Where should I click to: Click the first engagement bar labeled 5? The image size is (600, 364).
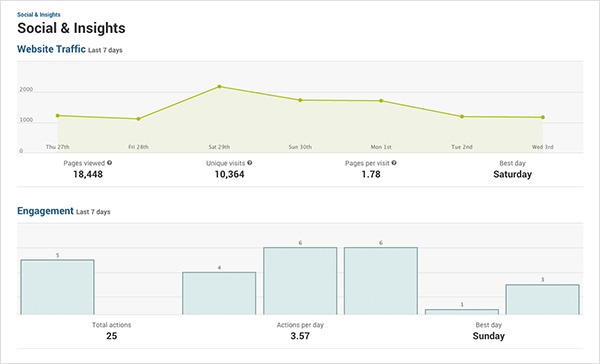click(57, 287)
